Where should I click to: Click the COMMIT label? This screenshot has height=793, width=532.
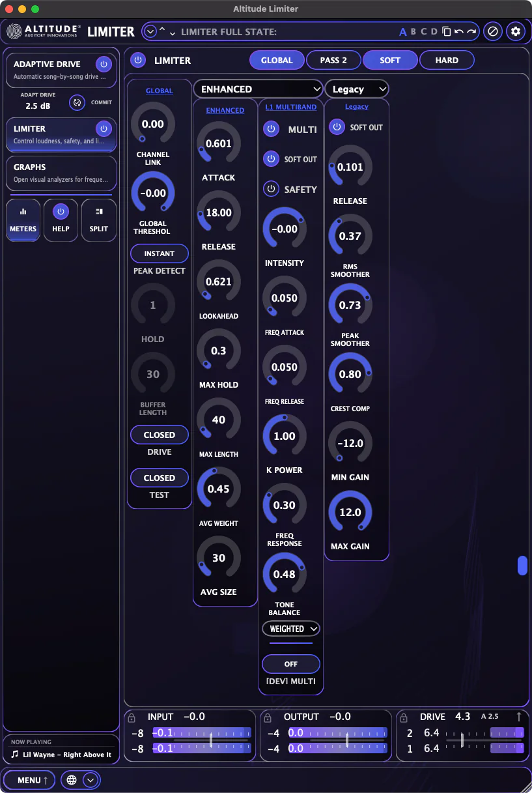click(101, 102)
